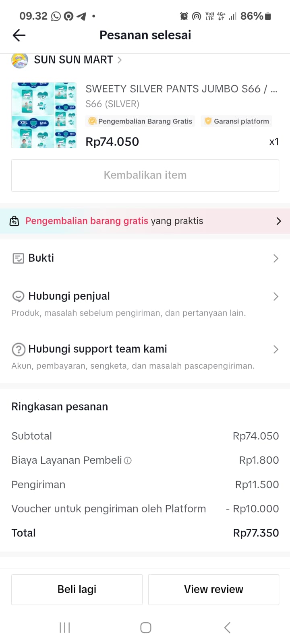
Task: Tap info icon beside Biaya Layanan Pembeli
Action: coord(128,460)
